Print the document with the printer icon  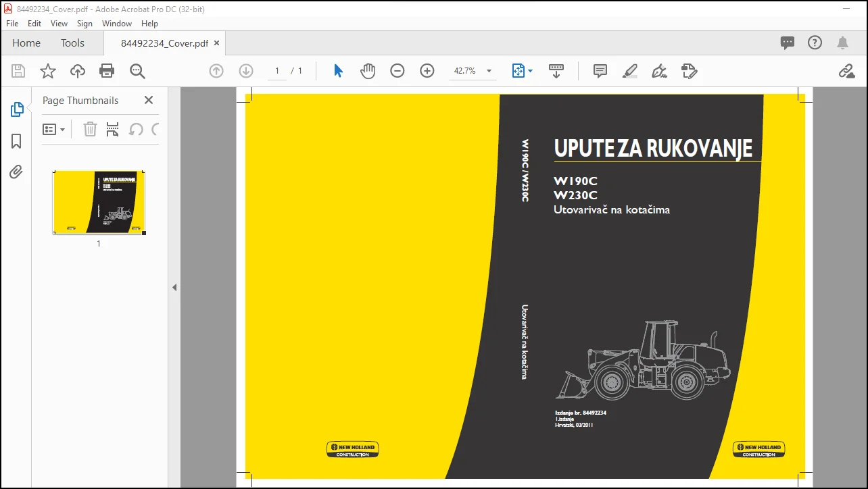(x=107, y=71)
